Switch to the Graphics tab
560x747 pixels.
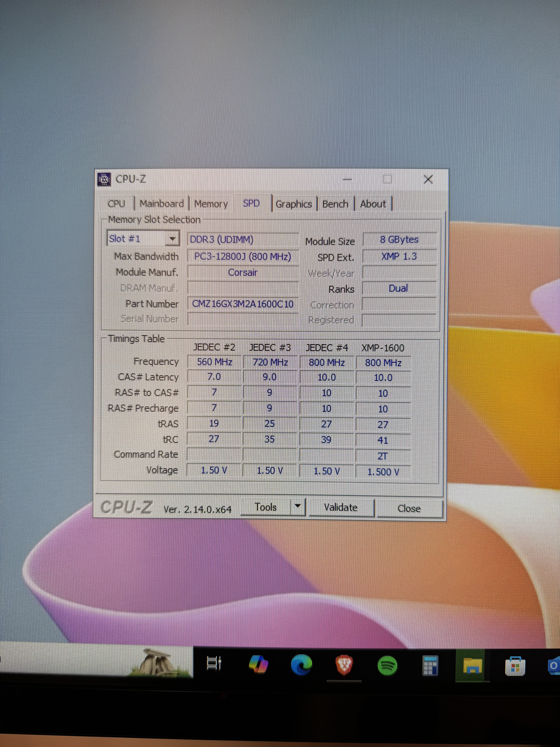(x=294, y=204)
